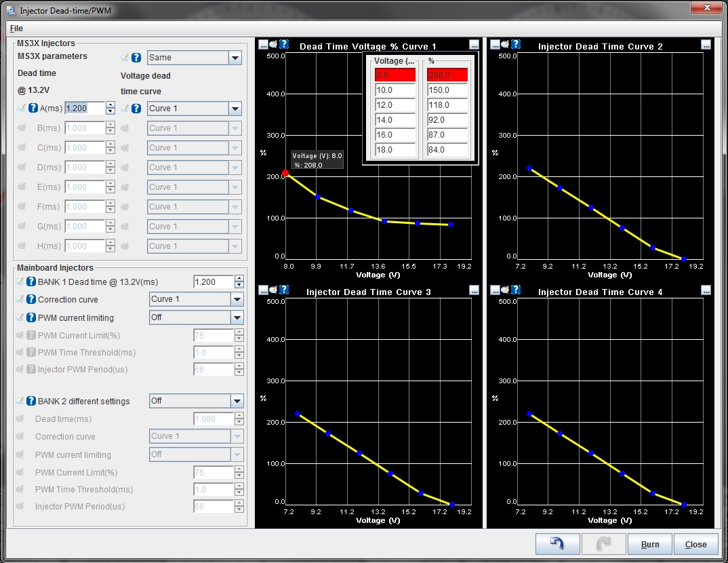Open help for BANK 1 Dead time
The image size is (728, 563).
[x=31, y=281]
